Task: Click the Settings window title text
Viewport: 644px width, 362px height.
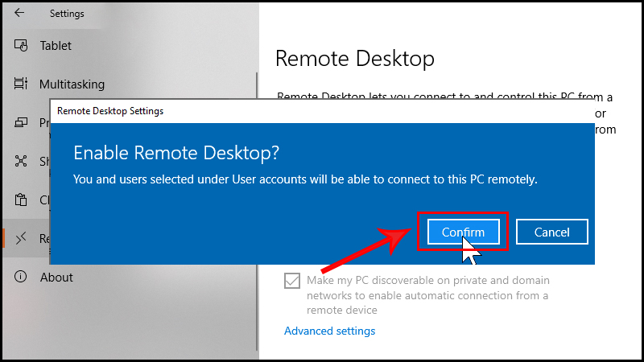Action: pyautogui.click(x=67, y=13)
